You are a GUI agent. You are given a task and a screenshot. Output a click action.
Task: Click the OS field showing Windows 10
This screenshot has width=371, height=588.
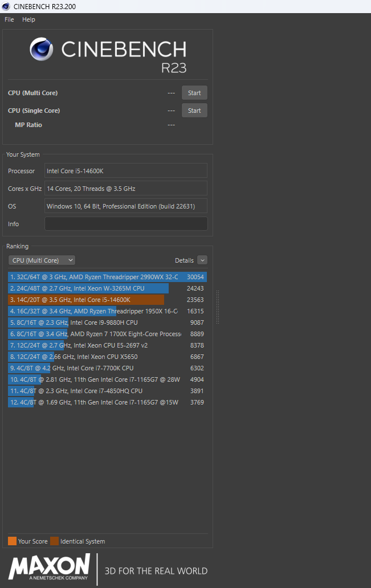126,206
